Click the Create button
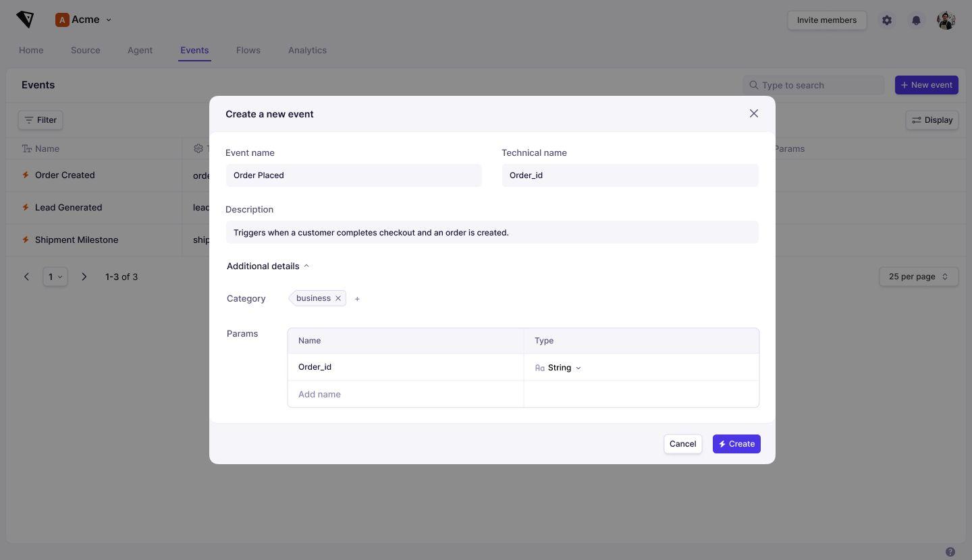This screenshot has height=560, width=972. 736,444
